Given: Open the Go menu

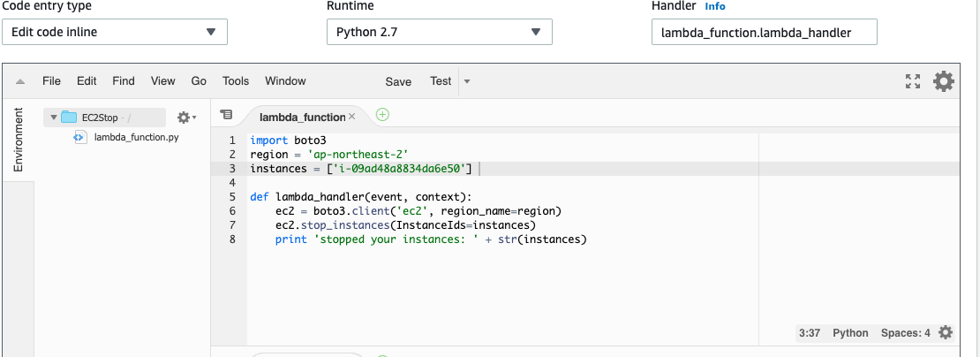Looking at the screenshot, I should 199,81.
